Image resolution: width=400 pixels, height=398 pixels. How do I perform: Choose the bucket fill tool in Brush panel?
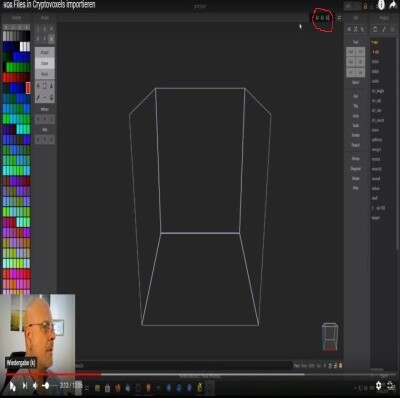click(51, 98)
